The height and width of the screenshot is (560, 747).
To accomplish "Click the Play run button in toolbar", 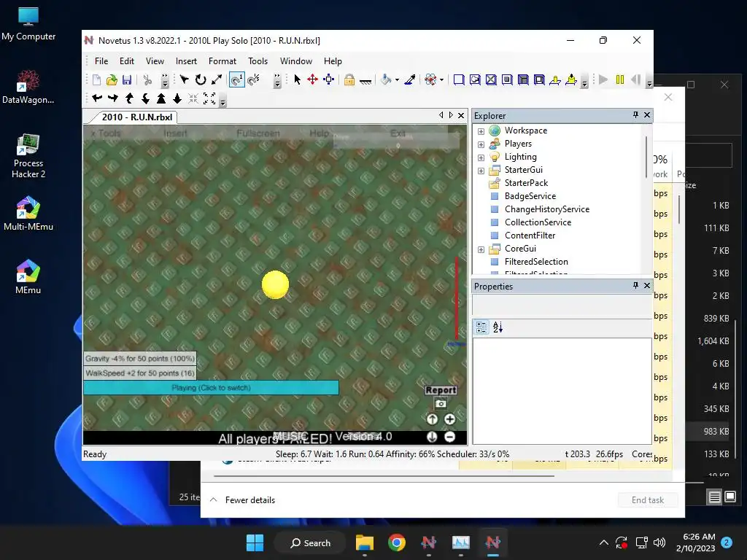I will pos(603,79).
